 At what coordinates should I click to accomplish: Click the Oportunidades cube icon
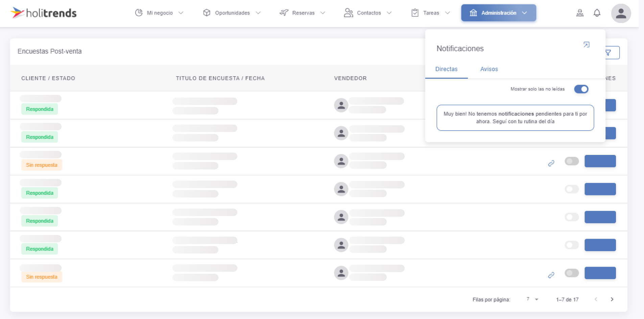click(207, 13)
